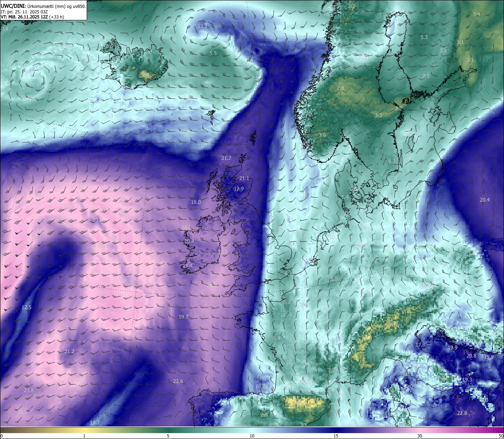Click the 13.1 value label
Viewport: 504px width, 439px height.
[x=202, y=26]
